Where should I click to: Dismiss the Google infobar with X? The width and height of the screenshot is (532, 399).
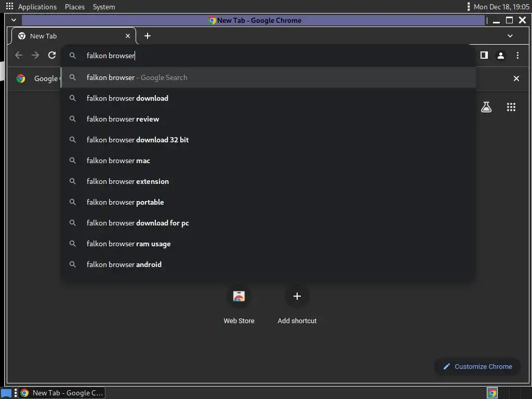[x=516, y=78]
